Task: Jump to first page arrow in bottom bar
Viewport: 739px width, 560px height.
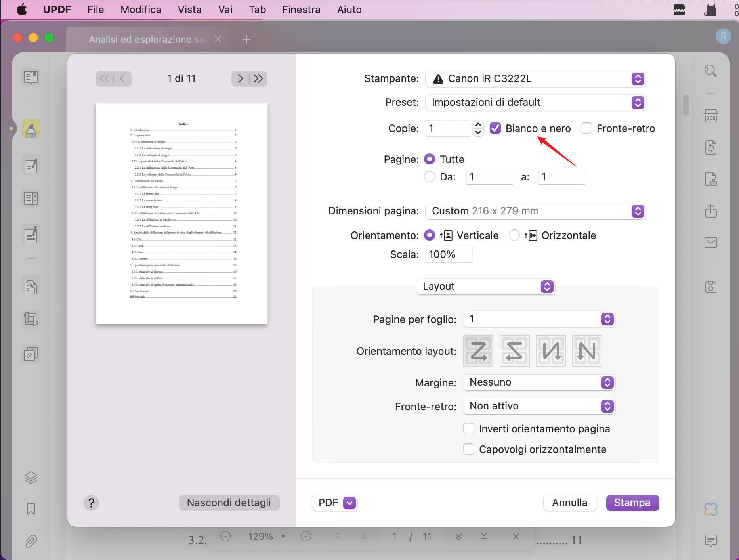Action: [x=338, y=537]
